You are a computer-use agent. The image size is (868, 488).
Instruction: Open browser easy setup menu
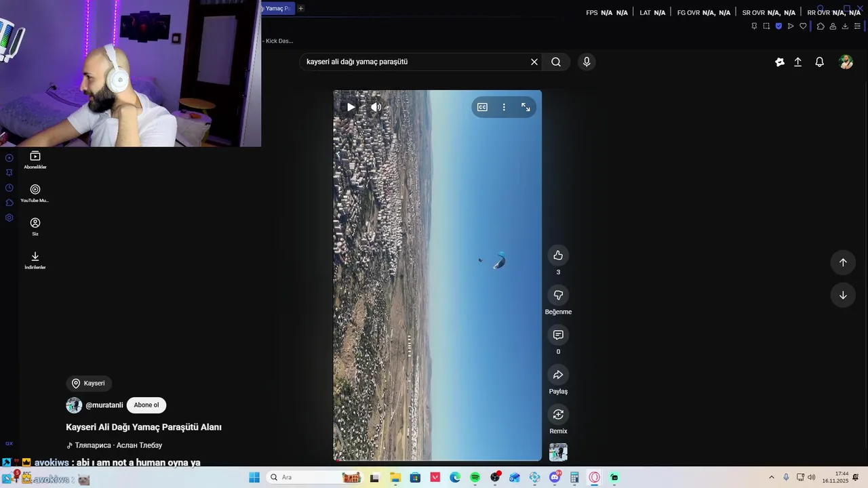point(857,26)
